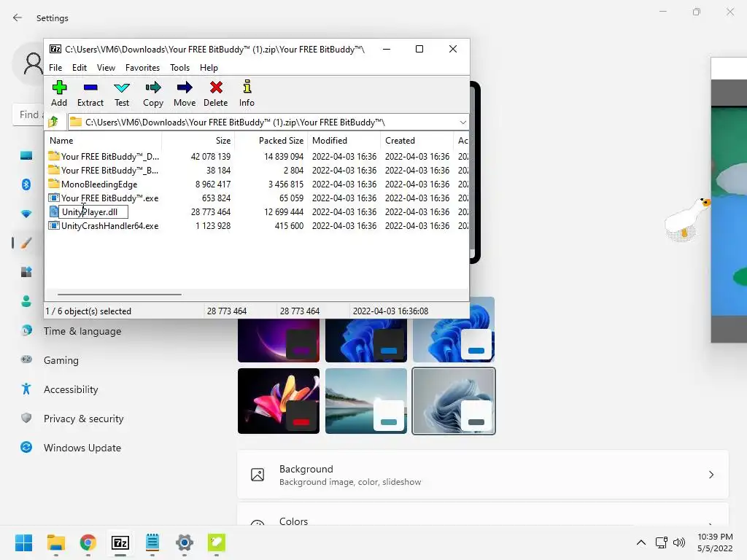The height and width of the screenshot is (560, 747).
Task: Select the lake landscape theme thumbnail
Action: (366, 401)
